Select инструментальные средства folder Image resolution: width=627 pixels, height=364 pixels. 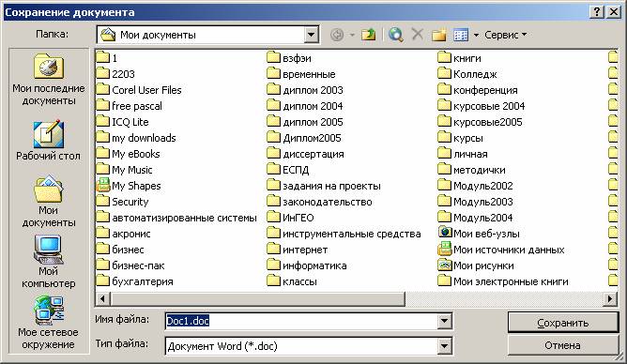coord(344,234)
